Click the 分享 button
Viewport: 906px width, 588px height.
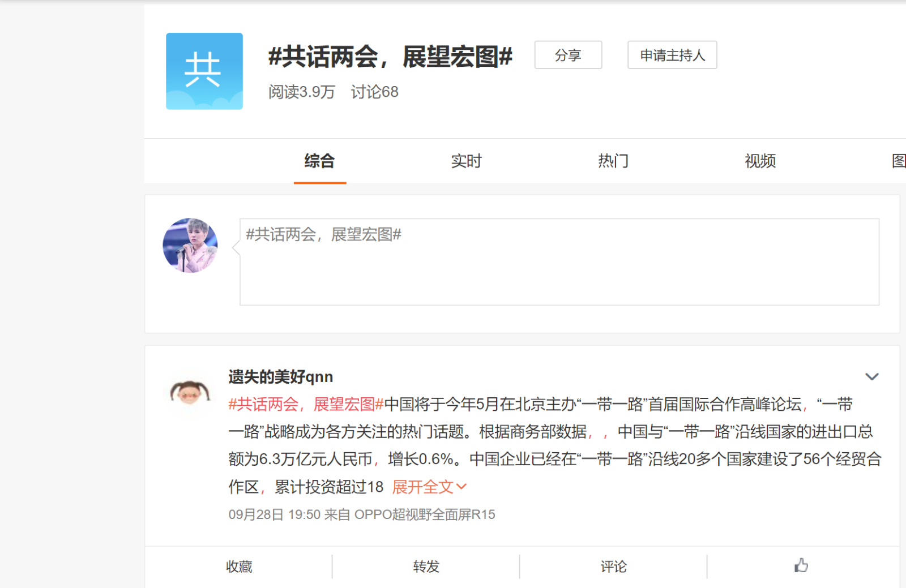pos(568,55)
